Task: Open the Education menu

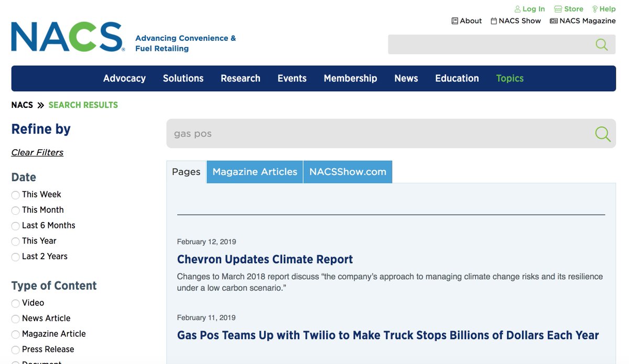Action: tap(457, 79)
